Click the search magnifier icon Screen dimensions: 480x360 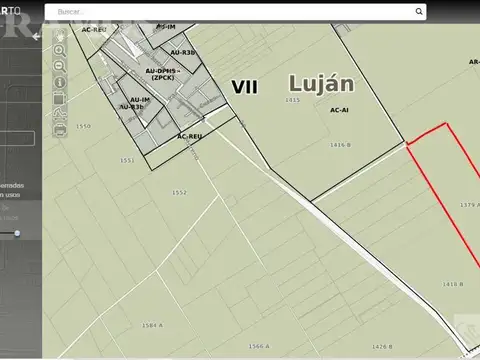point(419,12)
